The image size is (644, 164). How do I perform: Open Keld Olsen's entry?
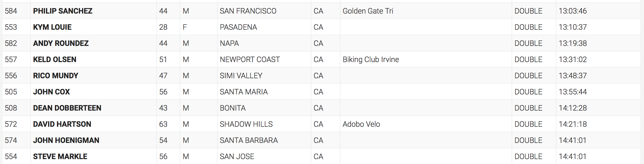point(55,59)
